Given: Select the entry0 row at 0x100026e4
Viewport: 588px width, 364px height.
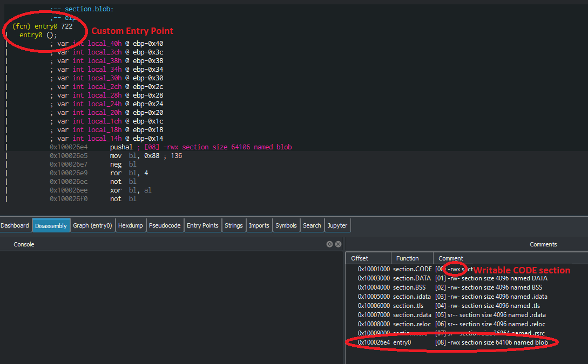Looking at the screenshot, I should coord(402,342).
